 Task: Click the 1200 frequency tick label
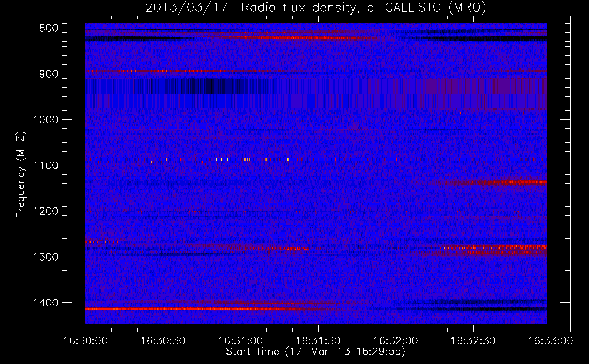(x=46, y=211)
